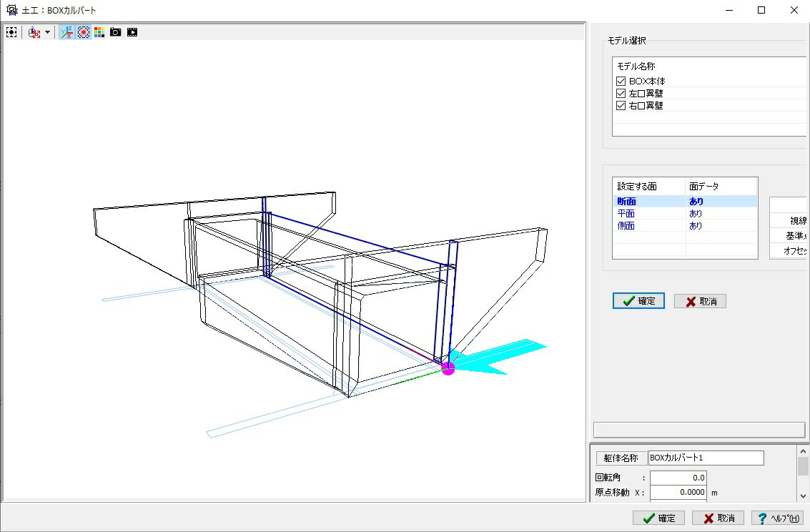Uncheck the 左口翼壁 model checkbox
Screen dimensions: 810x532
pyautogui.click(x=621, y=94)
